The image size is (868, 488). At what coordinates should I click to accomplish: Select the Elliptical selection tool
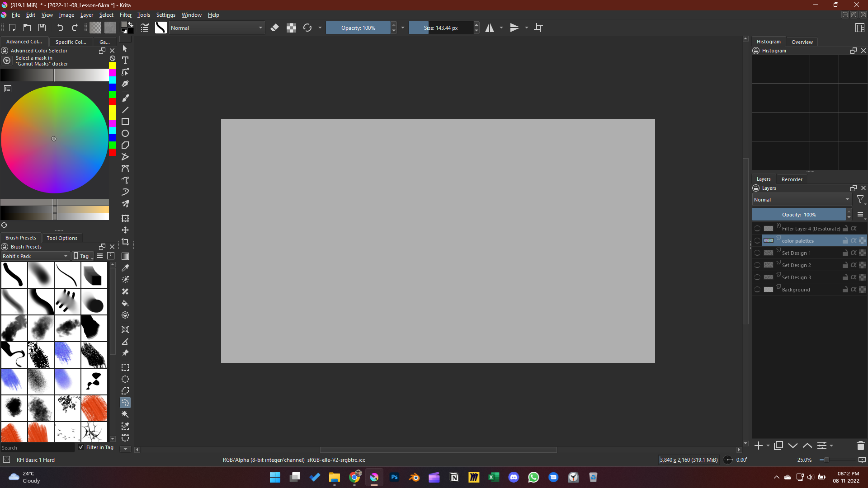[x=125, y=379]
